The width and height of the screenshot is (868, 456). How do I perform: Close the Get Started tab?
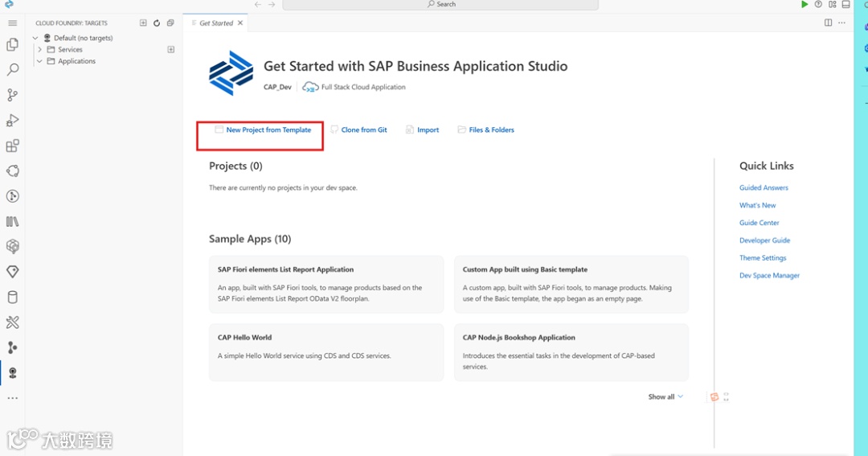click(240, 23)
